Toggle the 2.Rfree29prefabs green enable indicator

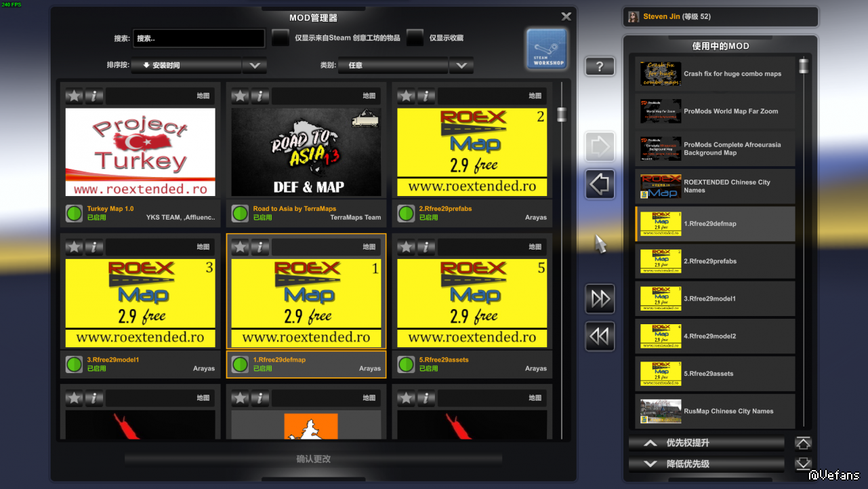pos(406,213)
